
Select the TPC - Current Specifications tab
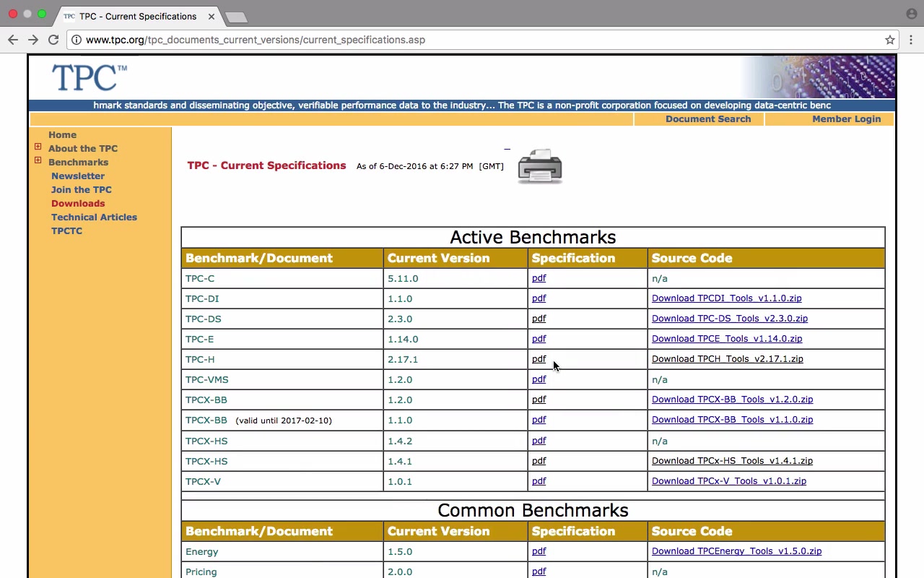coord(137,16)
